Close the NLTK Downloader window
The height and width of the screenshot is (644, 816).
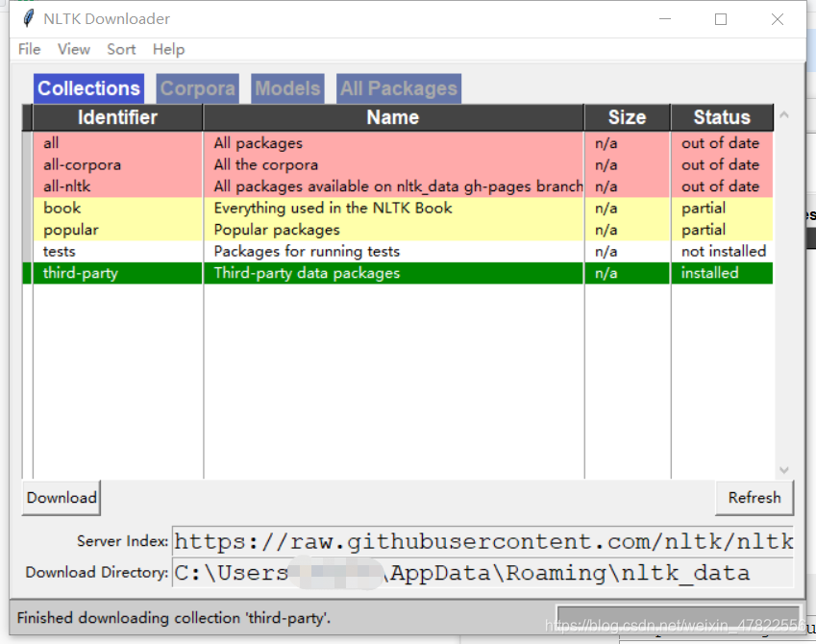778,19
